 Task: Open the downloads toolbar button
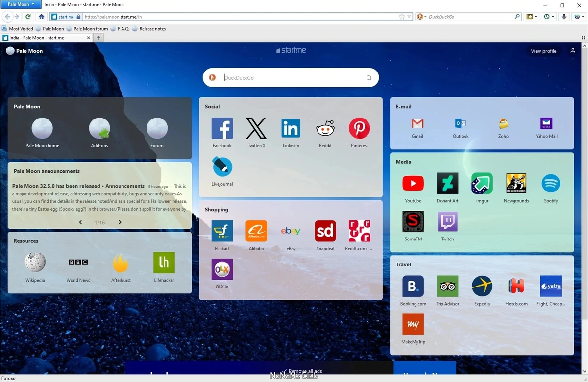coord(564,17)
